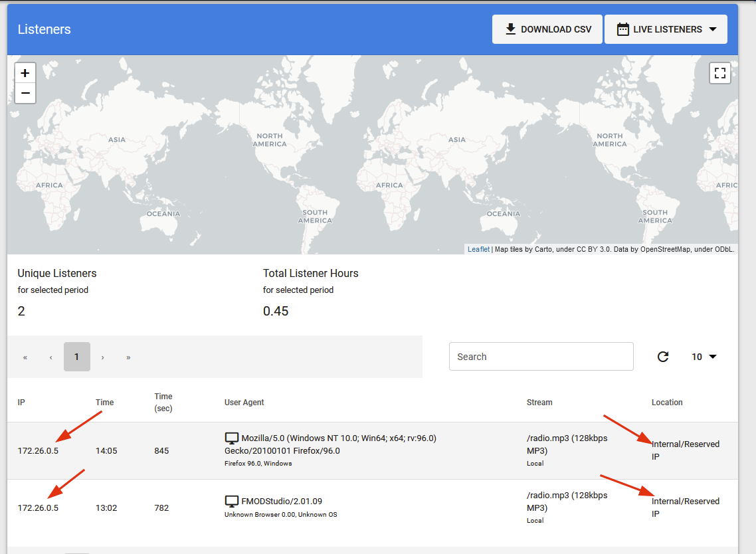Click the monitor icon beside FMODStudio user agent
Screen dimensions: 756x554
(231, 501)
